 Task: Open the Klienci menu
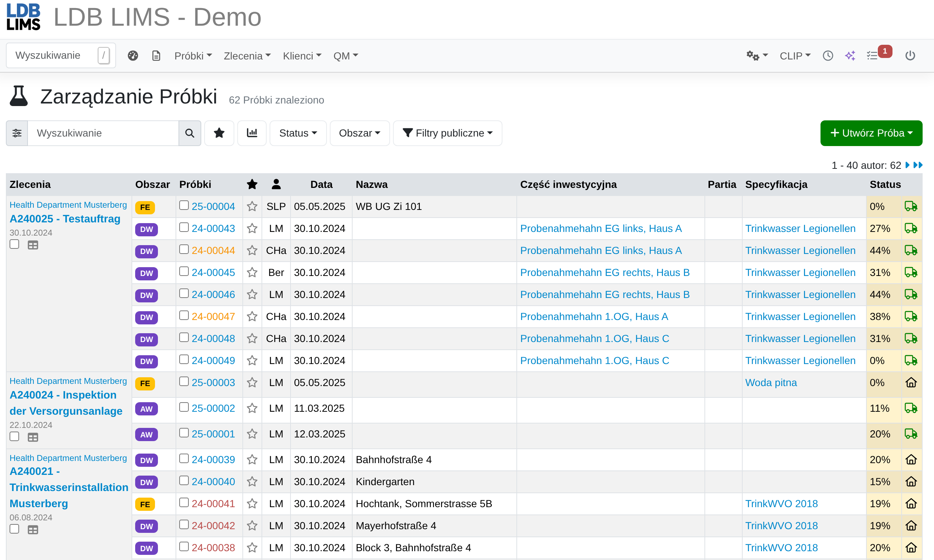(x=302, y=56)
